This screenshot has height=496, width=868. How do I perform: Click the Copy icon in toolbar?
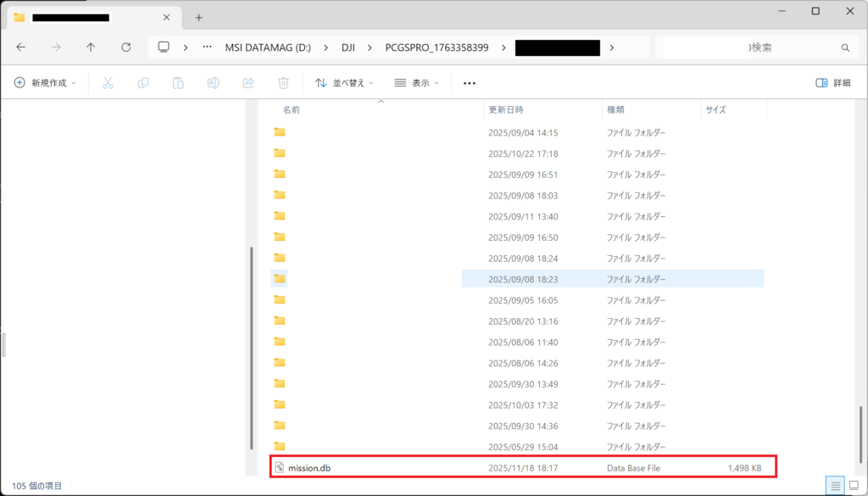click(x=143, y=83)
